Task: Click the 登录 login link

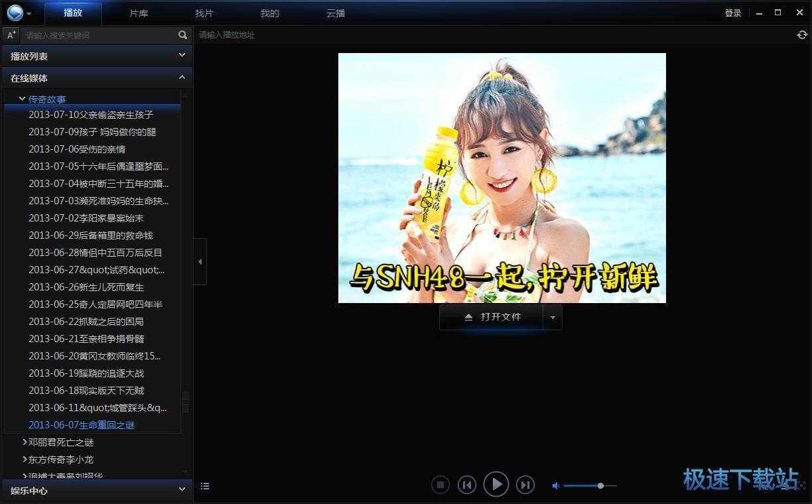Action: coord(733,13)
